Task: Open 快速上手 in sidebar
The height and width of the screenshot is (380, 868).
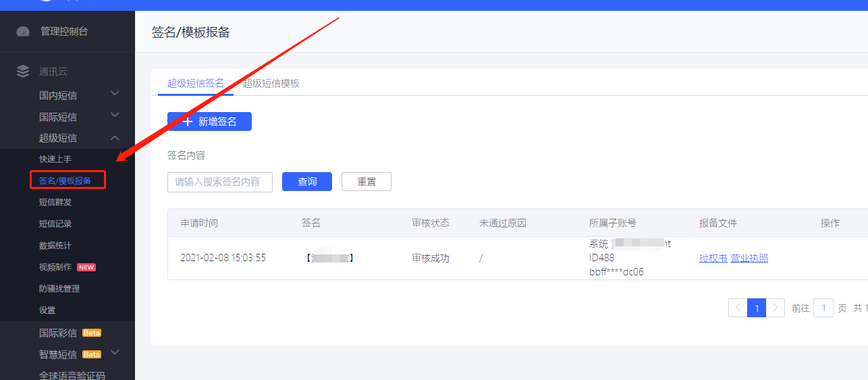Action: (55, 159)
